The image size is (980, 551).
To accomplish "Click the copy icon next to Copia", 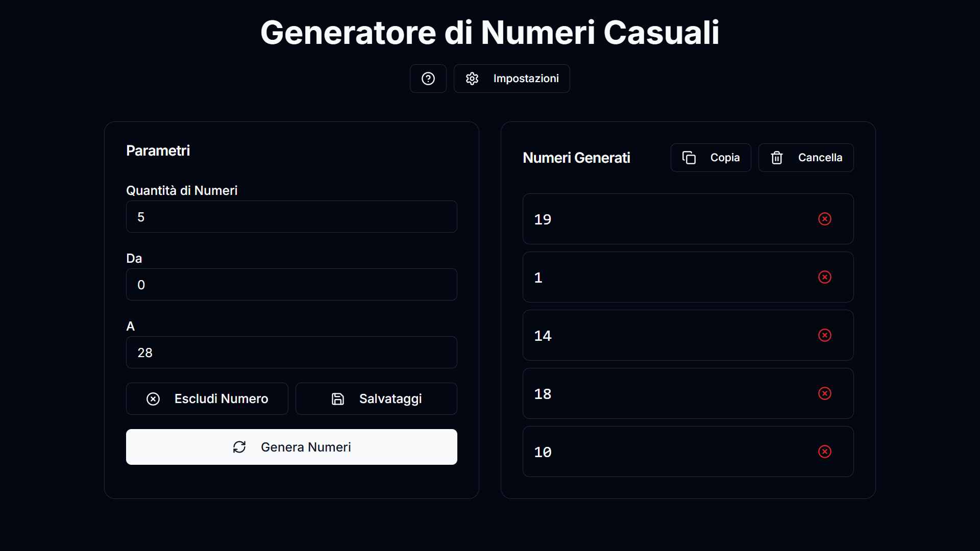I will [x=690, y=157].
